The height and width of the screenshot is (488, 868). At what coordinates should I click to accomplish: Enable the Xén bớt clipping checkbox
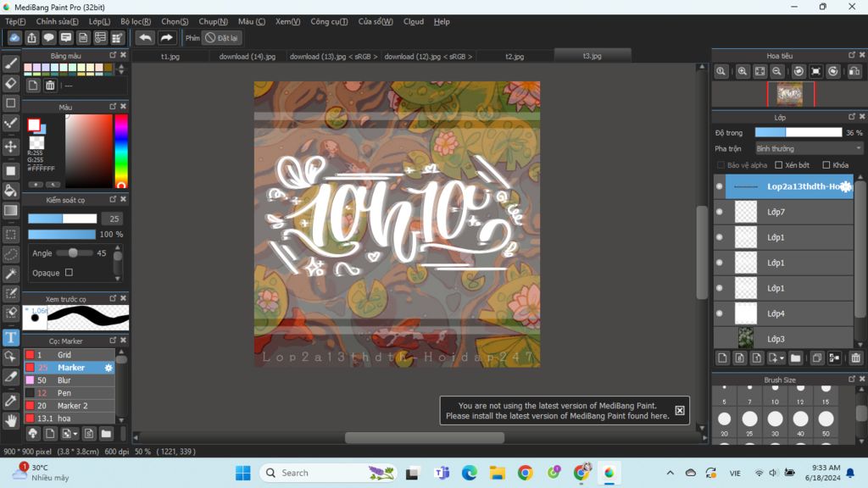pos(778,165)
